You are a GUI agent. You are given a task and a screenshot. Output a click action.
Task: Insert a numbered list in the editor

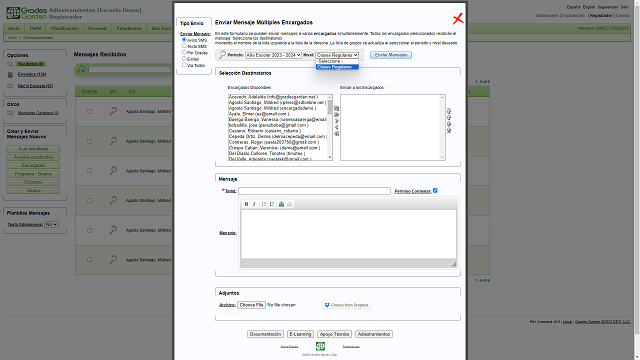click(264, 204)
